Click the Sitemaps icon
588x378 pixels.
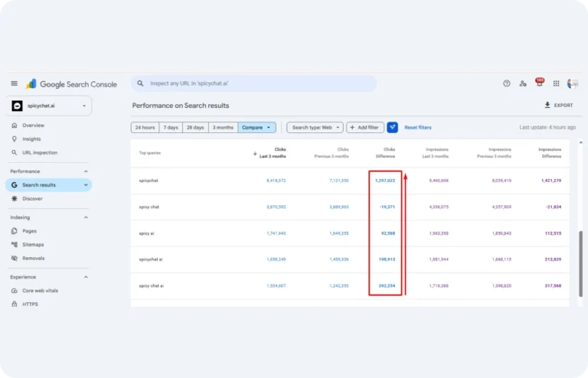tap(15, 244)
